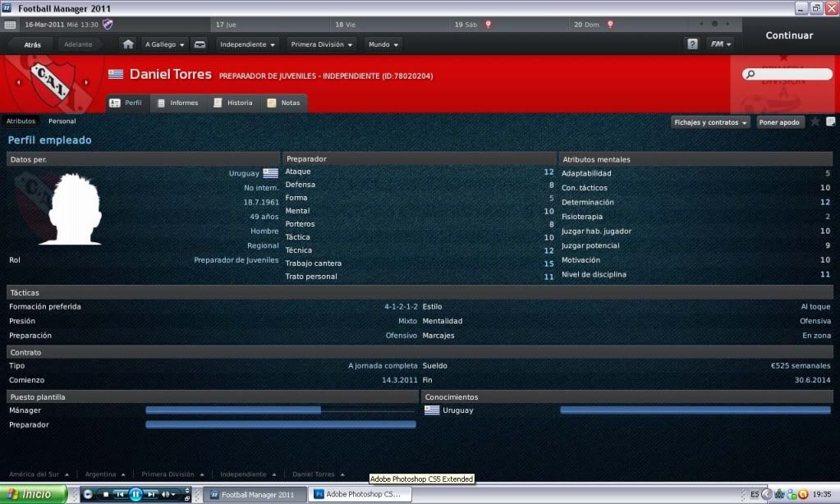The width and height of the screenshot is (840, 504).
Task: Open the calendar grid icon
Action: click(10, 25)
